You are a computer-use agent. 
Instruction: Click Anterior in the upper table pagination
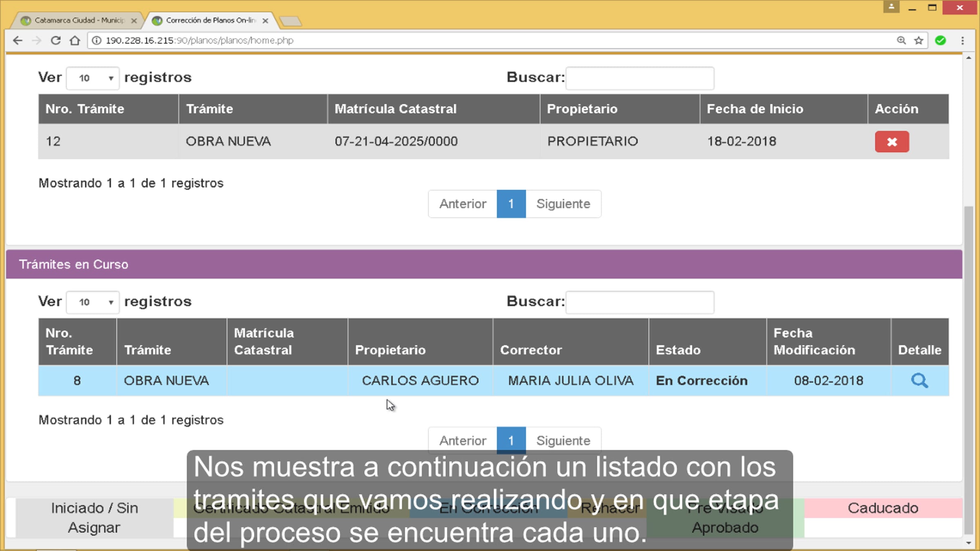tap(463, 204)
